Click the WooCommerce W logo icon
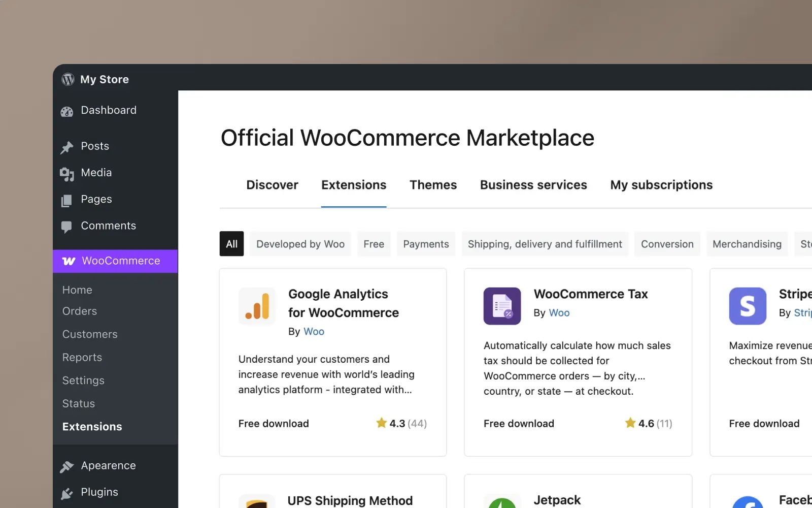 coord(69,261)
